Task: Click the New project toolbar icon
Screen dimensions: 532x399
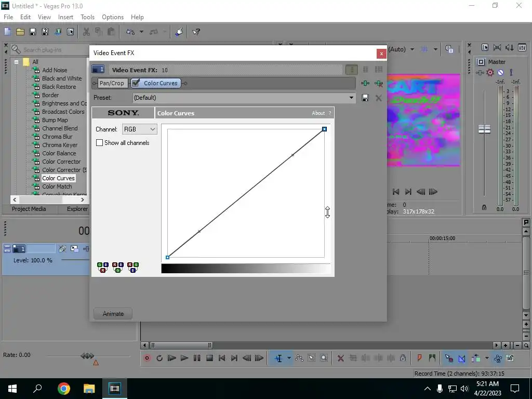Action: click(7, 32)
